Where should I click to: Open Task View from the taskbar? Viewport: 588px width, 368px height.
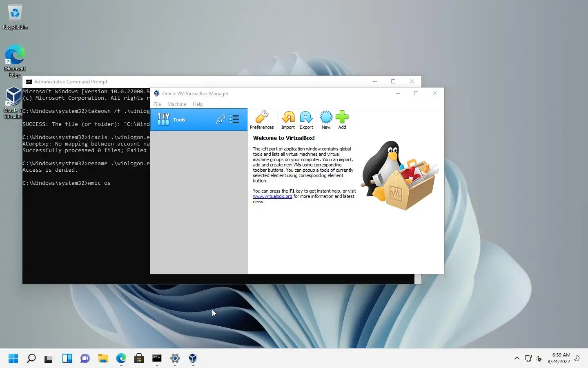click(49, 359)
